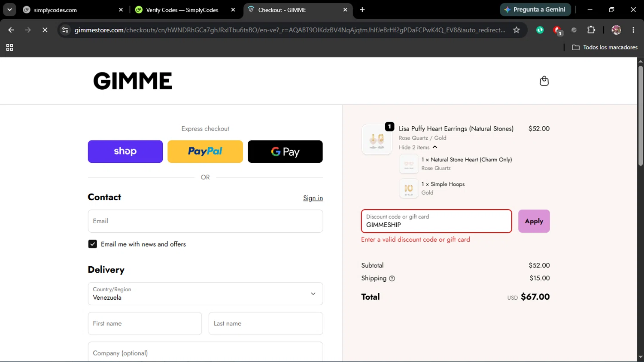The height and width of the screenshot is (362, 644).
Task: Click the green circular extension icon
Action: [540, 30]
